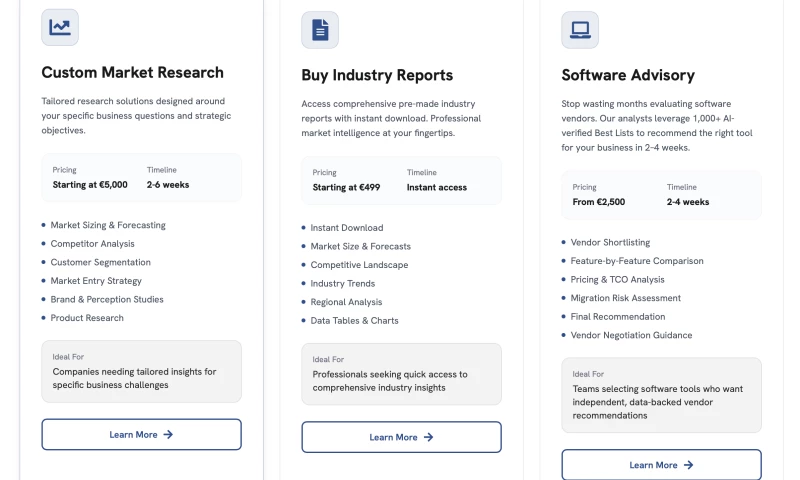Click the '2-4 weeks' timeline value
The height and width of the screenshot is (480, 800).
(x=688, y=202)
